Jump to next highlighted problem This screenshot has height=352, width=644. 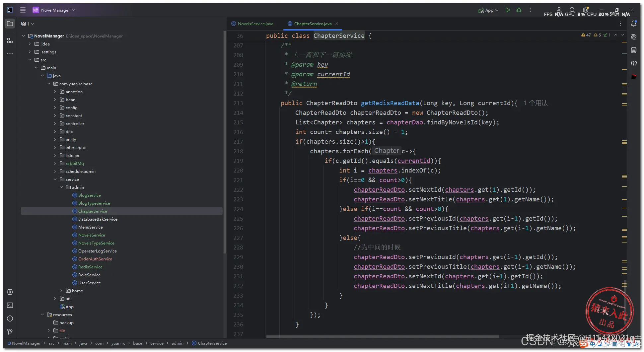point(623,35)
